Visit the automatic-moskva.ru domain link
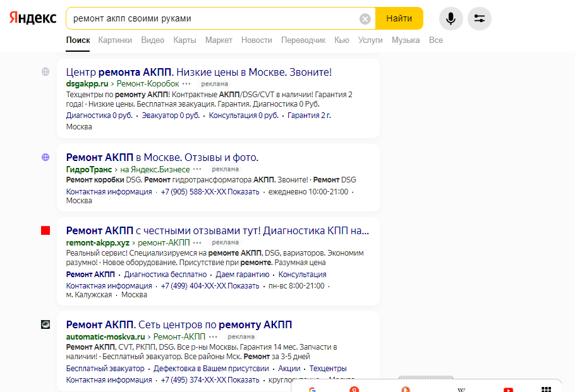The image size is (575, 392). click(106, 336)
